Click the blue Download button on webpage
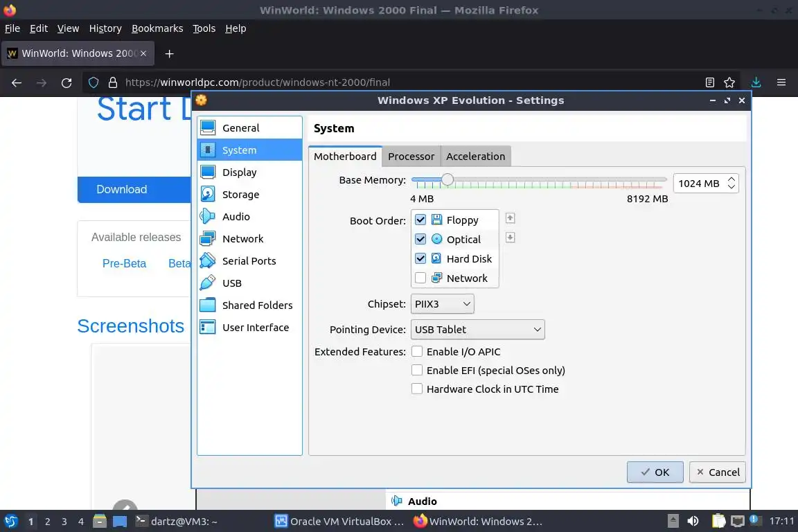Image resolution: width=798 pixels, height=532 pixels. click(x=134, y=189)
